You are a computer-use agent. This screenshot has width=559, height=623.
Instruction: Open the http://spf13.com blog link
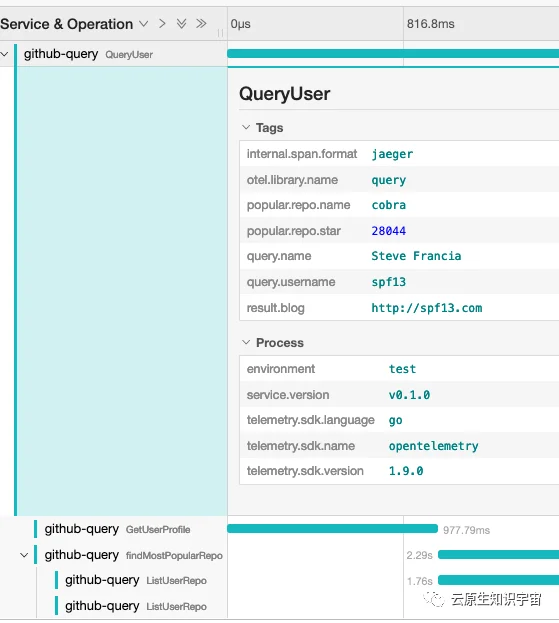(x=427, y=308)
